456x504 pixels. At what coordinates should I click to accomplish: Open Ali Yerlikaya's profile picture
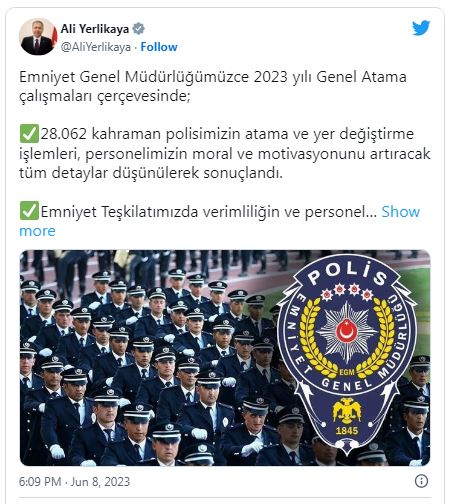click(x=38, y=37)
